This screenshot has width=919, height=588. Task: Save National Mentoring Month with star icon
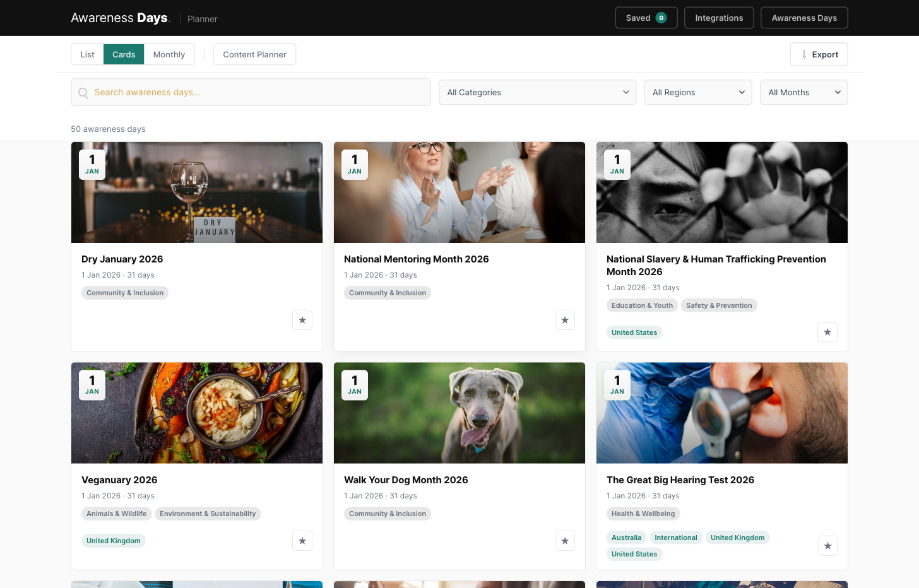[565, 320]
